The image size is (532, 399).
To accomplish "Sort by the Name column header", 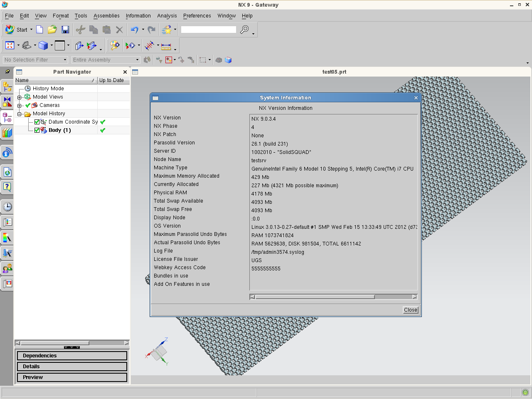I will point(56,80).
